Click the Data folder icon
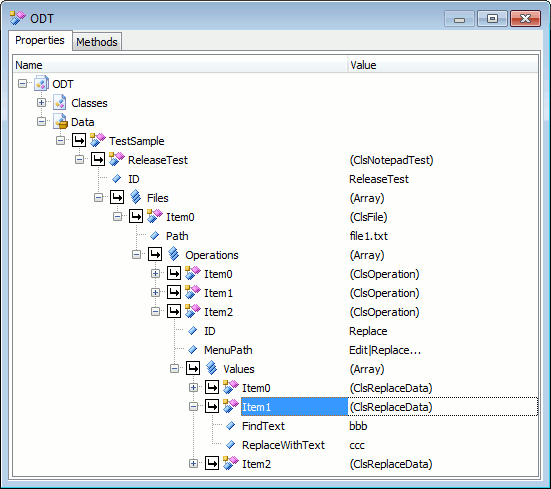Viewport: 551px width, 489px height. (60, 122)
